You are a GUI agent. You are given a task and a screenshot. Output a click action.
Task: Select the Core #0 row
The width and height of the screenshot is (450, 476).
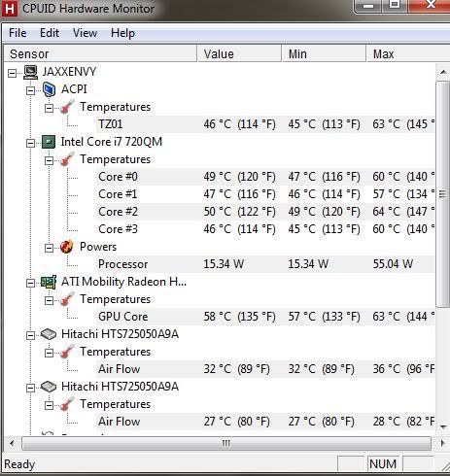click(265, 177)
